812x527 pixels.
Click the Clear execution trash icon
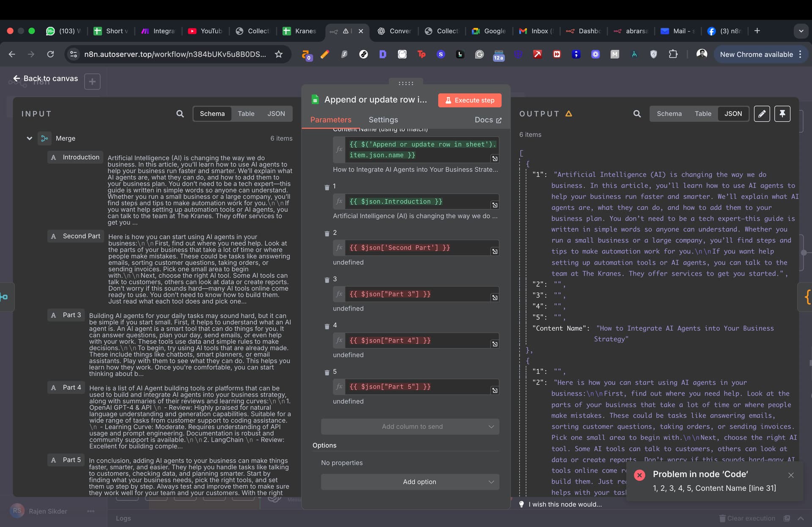tap(723, 518)
